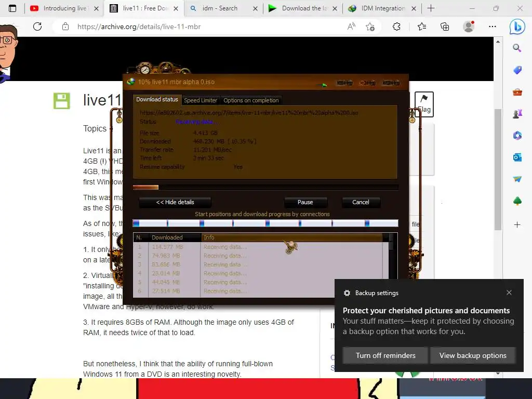This screenshot has width=532, height=399.
Task: Open the sidebar shopping tag icon
Action: click(517, 70)
